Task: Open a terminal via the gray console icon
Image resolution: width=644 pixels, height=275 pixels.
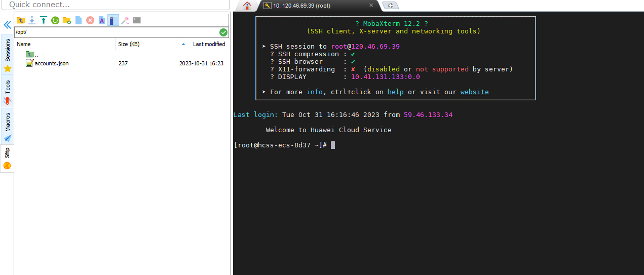Action: 137,20
